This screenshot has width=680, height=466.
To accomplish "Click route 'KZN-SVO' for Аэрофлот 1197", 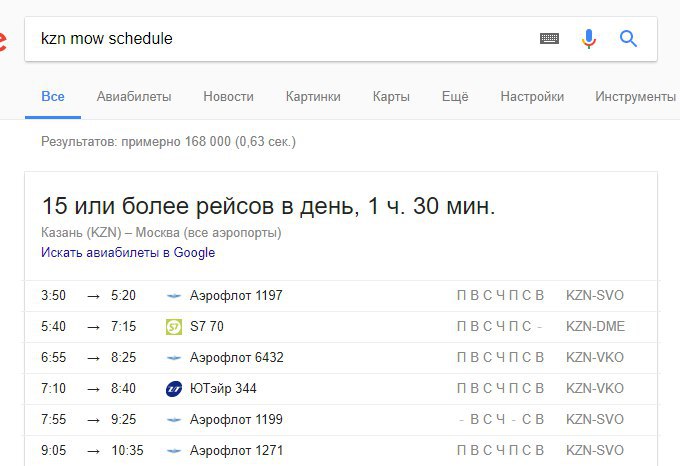I will (595, 296).
